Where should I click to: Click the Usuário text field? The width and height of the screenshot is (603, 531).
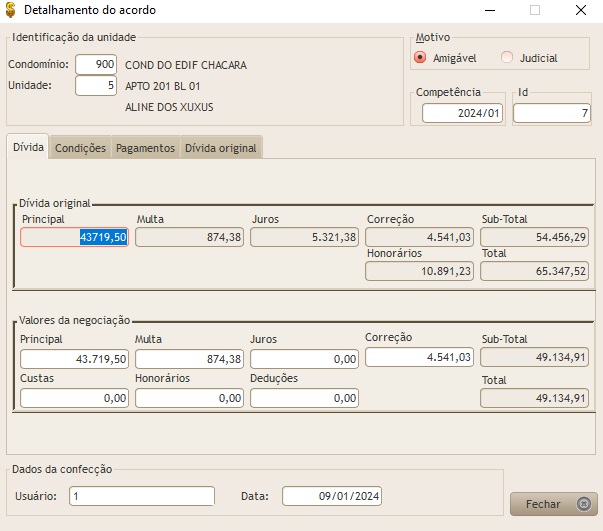(141, 496)
